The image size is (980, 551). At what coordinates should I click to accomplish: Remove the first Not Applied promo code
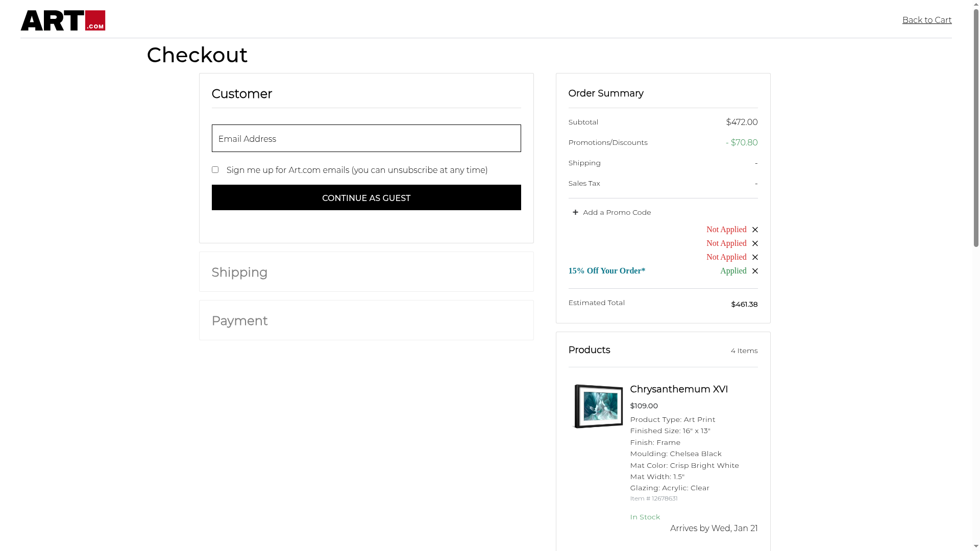[755, 230]
